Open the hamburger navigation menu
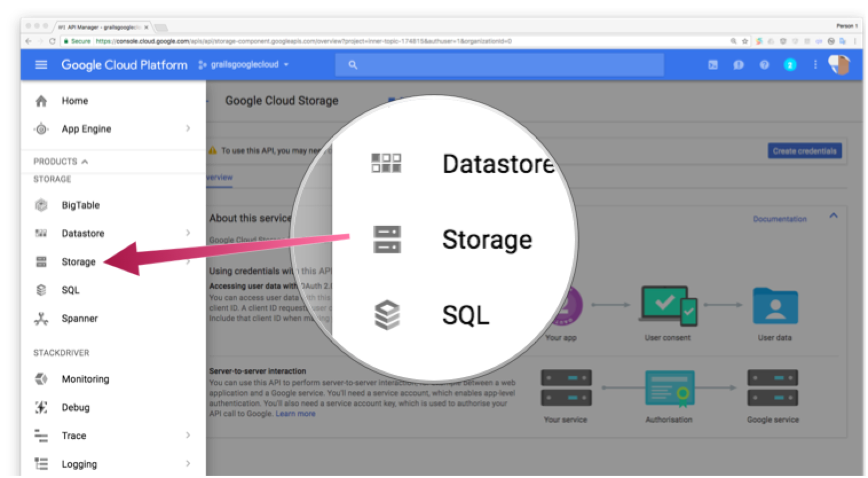Screen dimensions: 868x478 (41, 65)
